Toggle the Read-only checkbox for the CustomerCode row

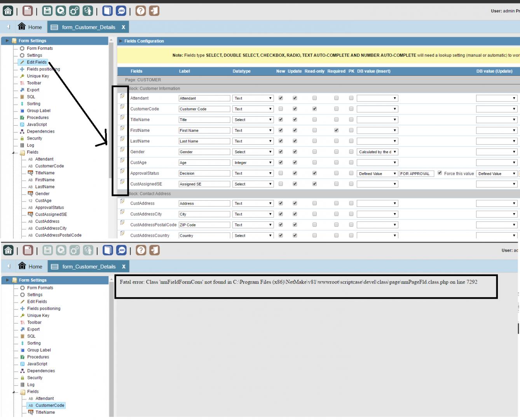(x=315, y=109)
